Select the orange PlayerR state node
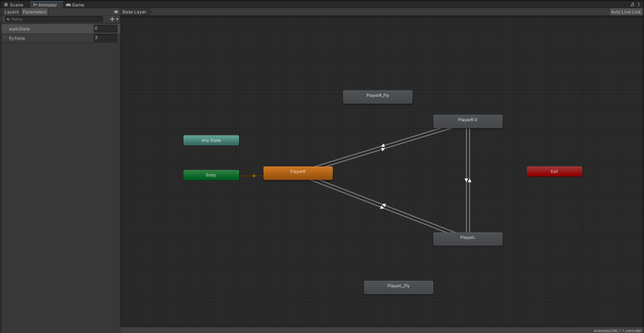The image size is (644, 333). (x=297, y=173)
